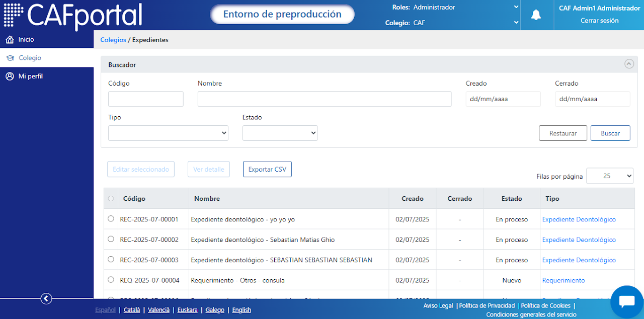This screenshot has width=644, height=319.
Task: Click the Mi perfil user icon
Action: [10, 76]
